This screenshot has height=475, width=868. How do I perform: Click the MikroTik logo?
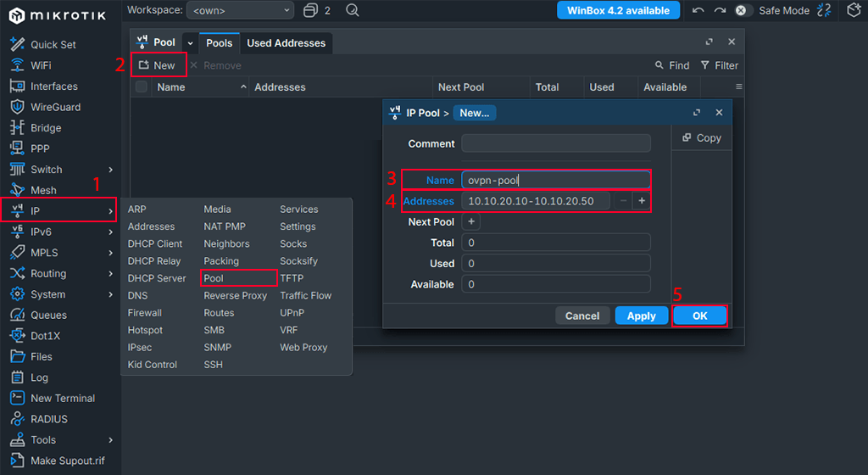coord(57,15)
